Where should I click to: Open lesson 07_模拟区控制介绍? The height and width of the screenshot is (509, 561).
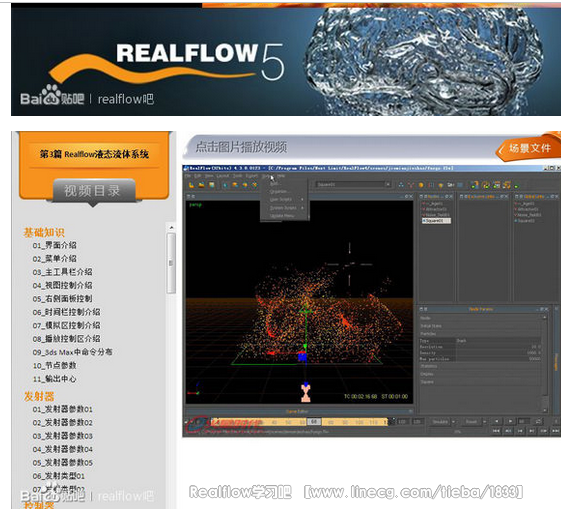click(x=66, y=325)
